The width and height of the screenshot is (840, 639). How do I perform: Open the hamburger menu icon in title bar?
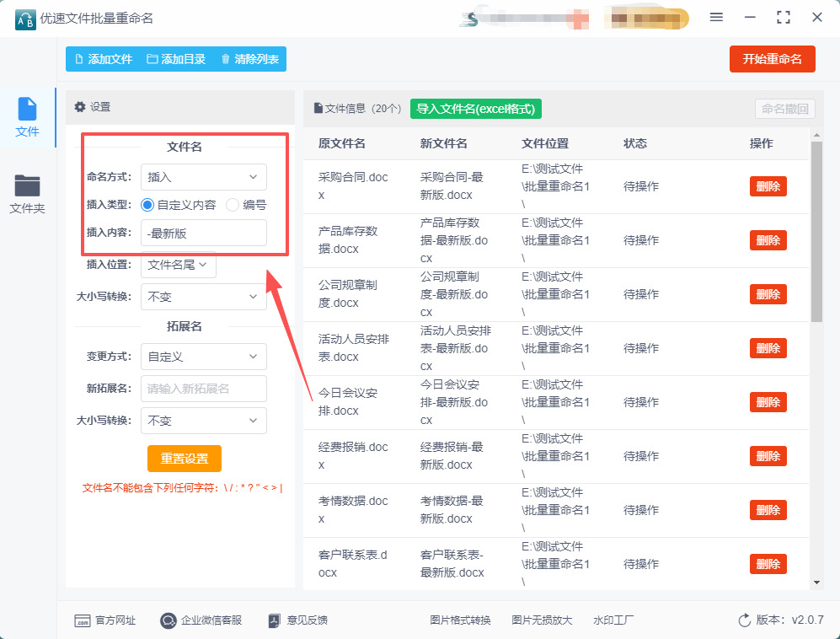click(716, 18)
